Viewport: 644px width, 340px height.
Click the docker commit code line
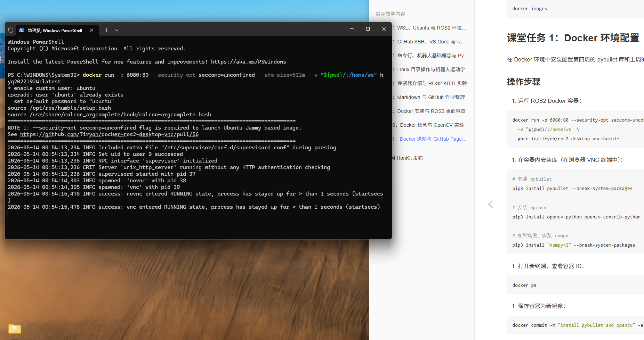point(578,325)
